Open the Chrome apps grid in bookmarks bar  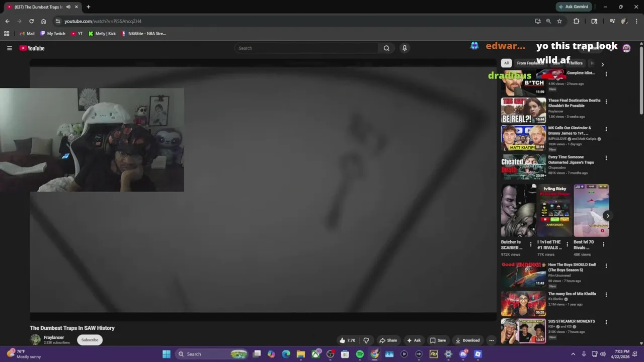[7, 34]
